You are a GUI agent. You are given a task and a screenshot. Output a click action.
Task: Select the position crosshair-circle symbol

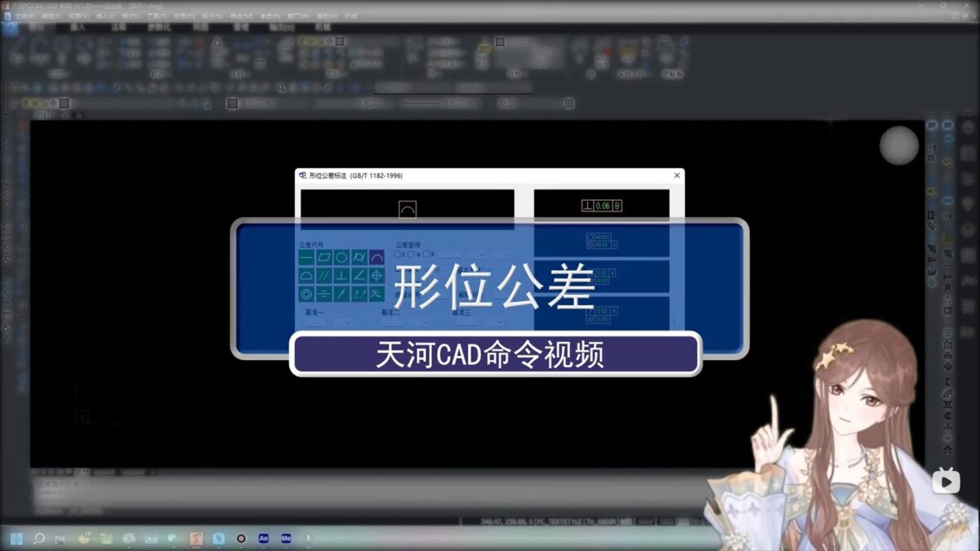376,275
